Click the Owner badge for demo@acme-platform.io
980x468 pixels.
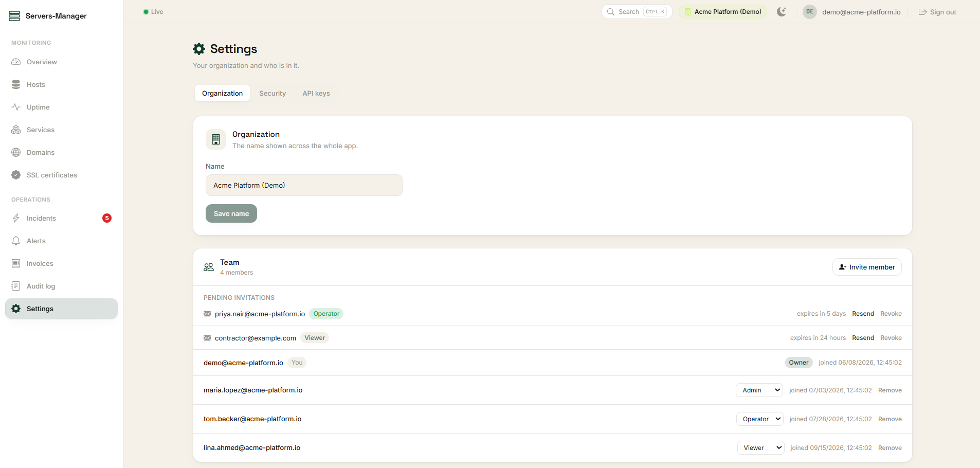point(798,363)
